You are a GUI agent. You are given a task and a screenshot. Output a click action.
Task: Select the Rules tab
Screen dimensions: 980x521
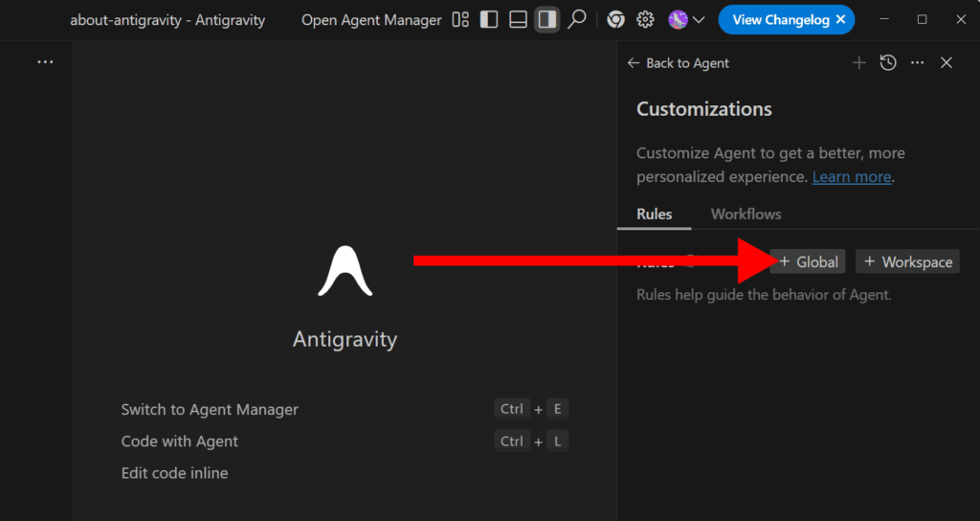pos(654,215)
